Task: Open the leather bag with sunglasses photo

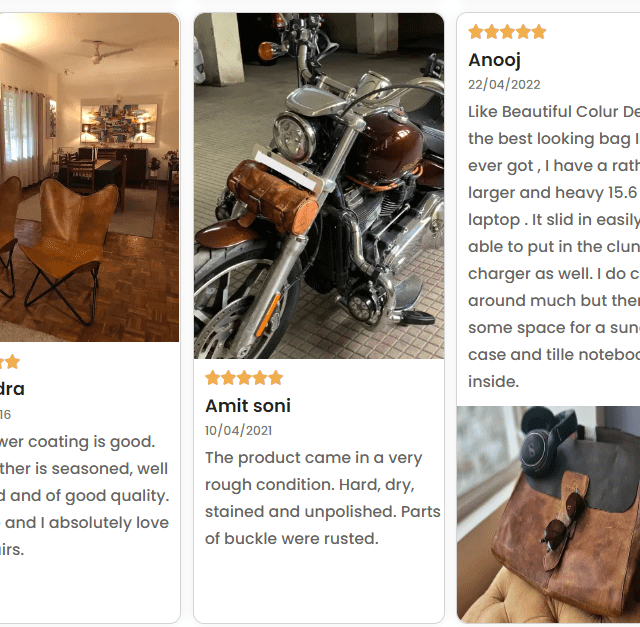Action: click(548, 514)
